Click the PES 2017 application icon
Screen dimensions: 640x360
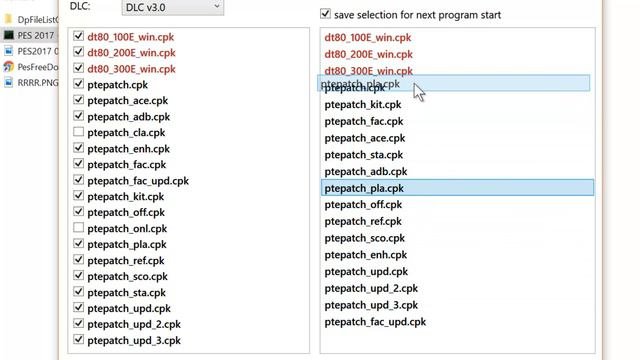9,35
